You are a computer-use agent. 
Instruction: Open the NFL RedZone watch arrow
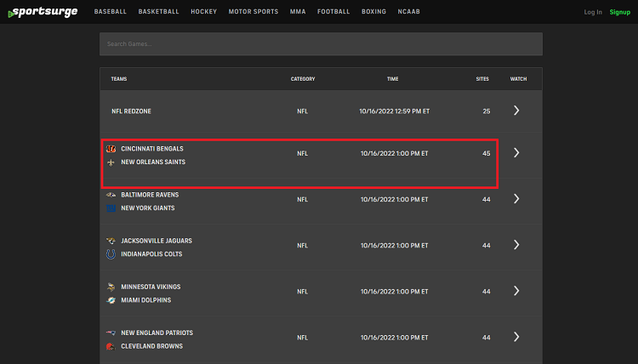pos(516,111)
